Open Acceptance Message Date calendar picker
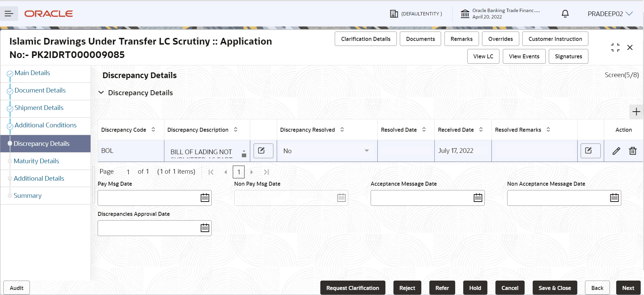Screen dimensions: 644x295 pyautogui.click(x=478, y=198)
